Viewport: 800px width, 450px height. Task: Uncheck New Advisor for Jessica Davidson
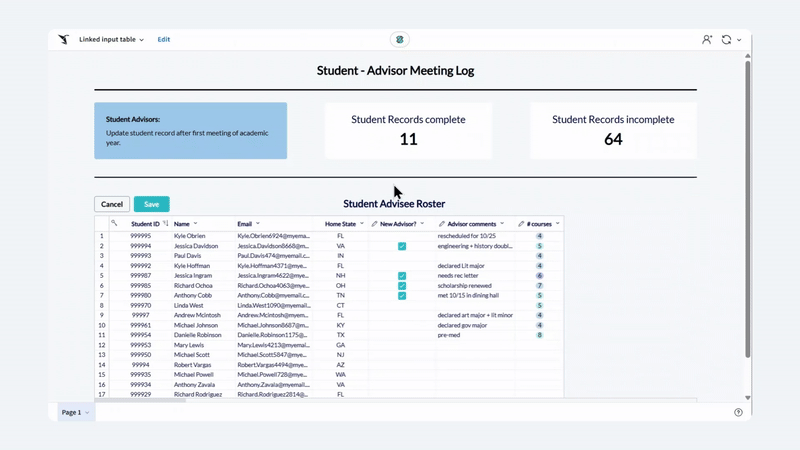click(x=401, y=246)
